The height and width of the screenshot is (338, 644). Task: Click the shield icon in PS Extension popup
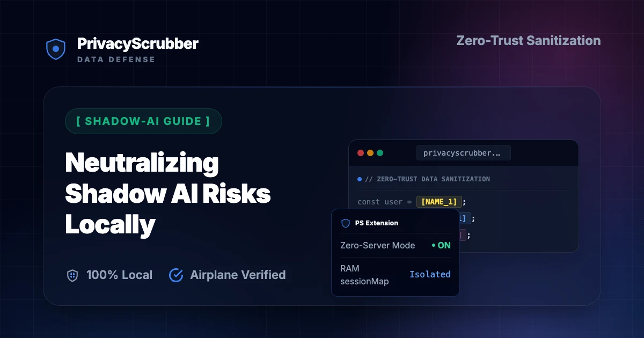point(346,223)
